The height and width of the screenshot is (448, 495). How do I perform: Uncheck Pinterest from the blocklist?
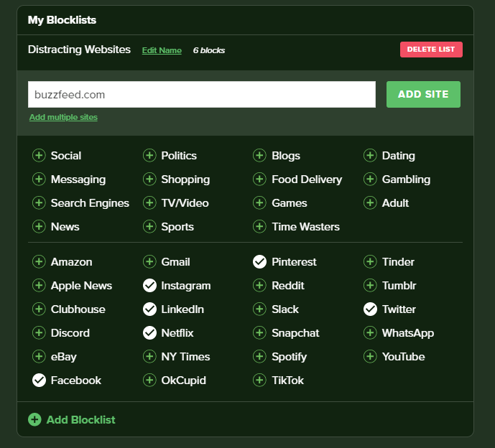pos(259,262)
